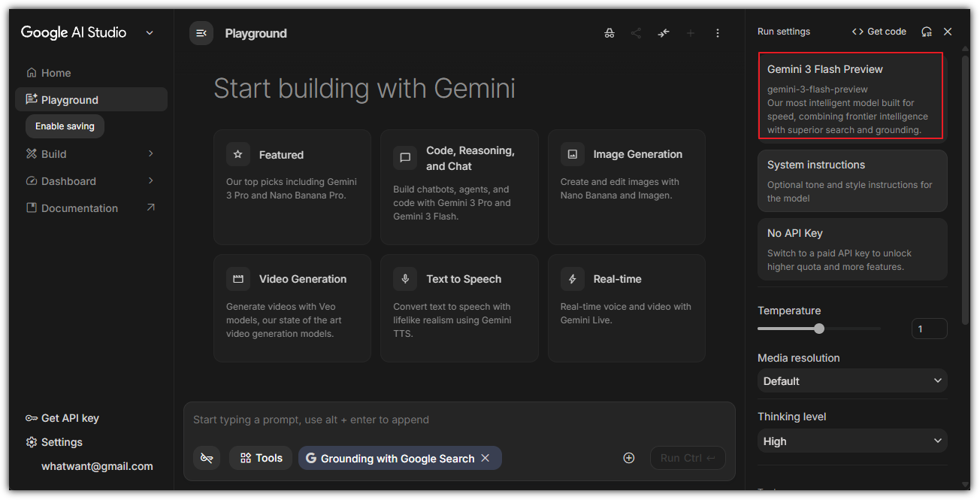
Task: Click the compare mode arrows icon
Action: pyautogui.click(x=664, y=33)
